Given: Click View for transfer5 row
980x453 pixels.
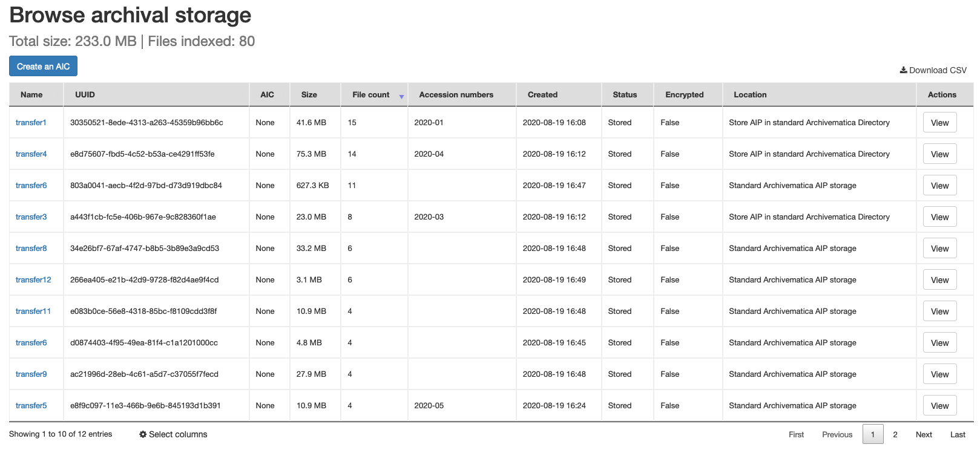Looking at the screenshot, I should click(939, 405).
